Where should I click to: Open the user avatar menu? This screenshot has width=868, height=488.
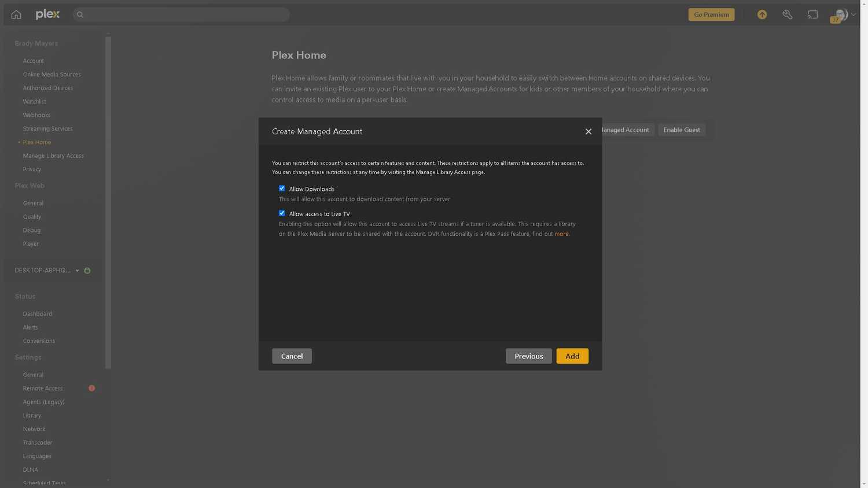[x=841, y=14]
